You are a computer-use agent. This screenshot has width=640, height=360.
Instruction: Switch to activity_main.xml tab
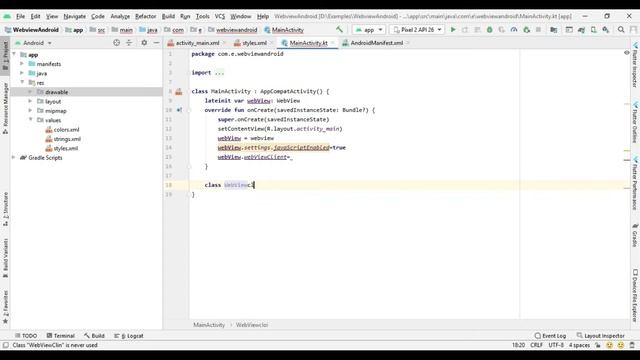197,43
